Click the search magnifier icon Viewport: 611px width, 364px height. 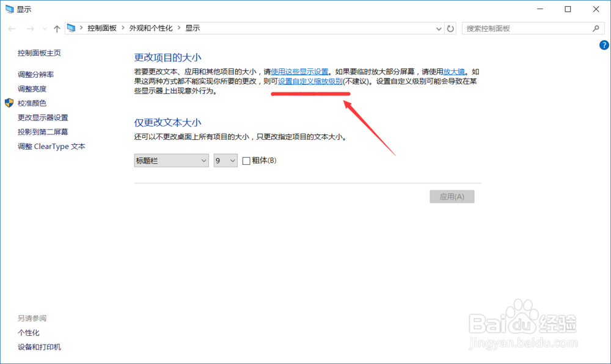click(x=596, y=28)
